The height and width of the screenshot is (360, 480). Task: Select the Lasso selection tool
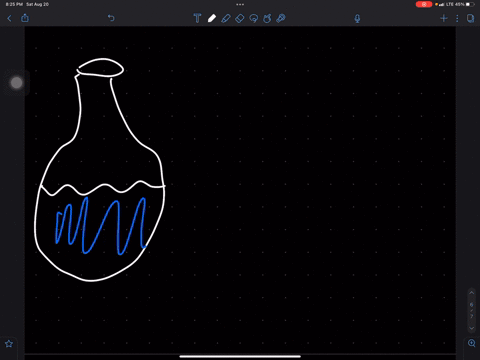point(254,18)
